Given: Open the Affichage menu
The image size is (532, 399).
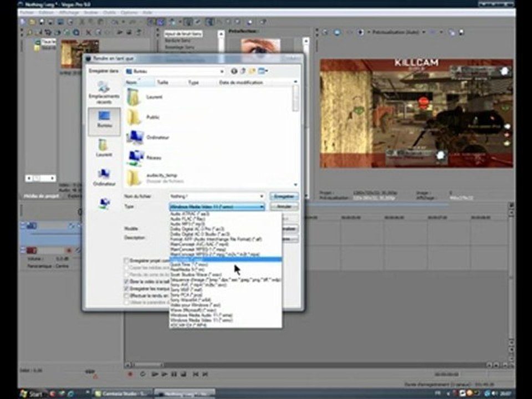Looking at the screenshot, I should point(69,12).
